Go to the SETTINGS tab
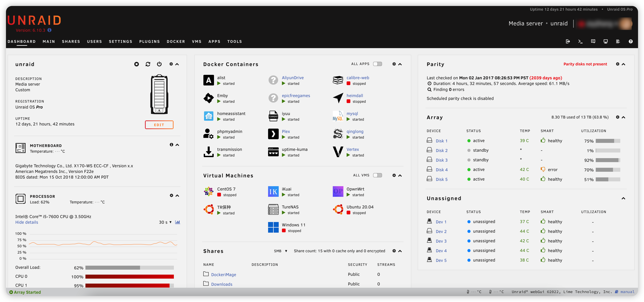Viewport: 644px width, 302px height. [x=120, y=41]
